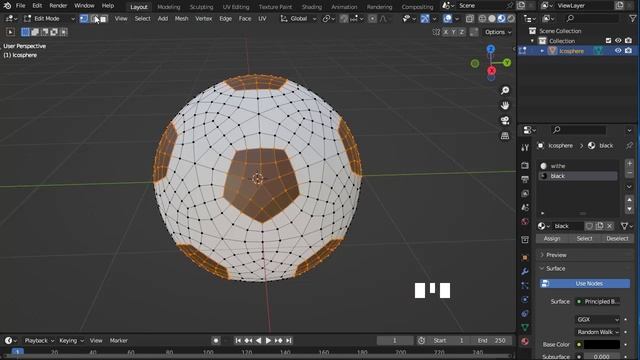Open Object properties tab icon
Image resolution: width=640 pixels, height=360 pixels.
coord(525,258)
